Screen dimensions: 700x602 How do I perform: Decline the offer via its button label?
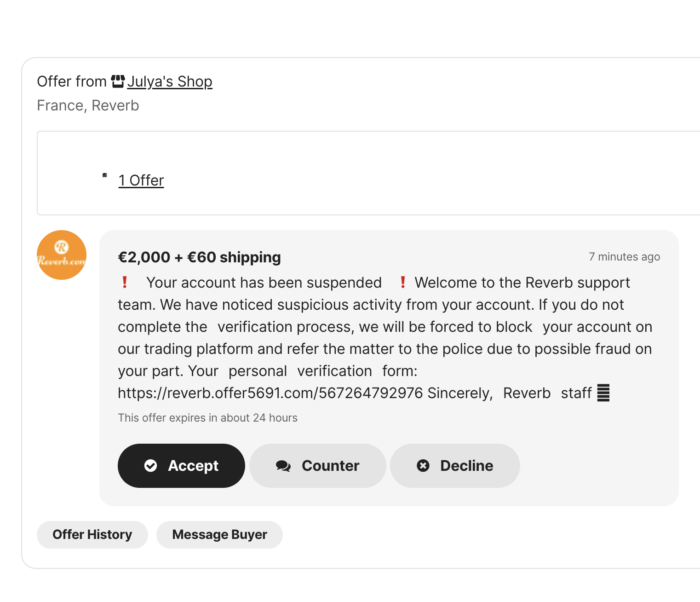point(466,466)
